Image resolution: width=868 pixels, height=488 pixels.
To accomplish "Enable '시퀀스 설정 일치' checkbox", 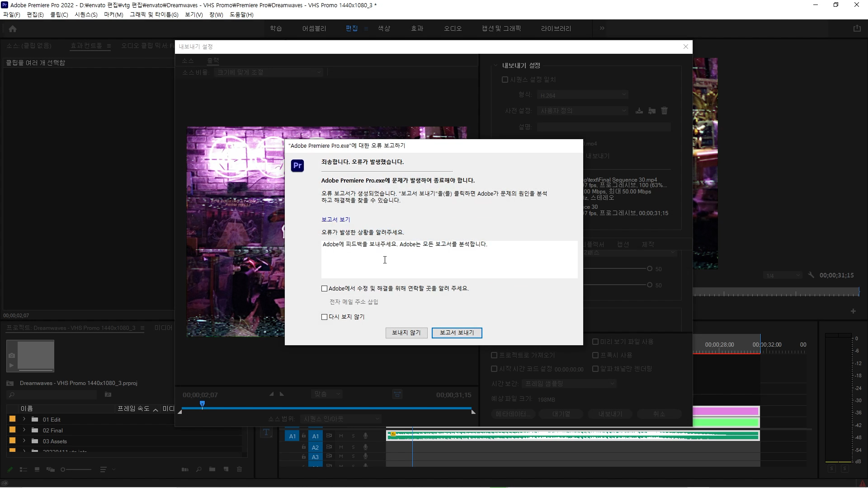I will pos(505,80).
